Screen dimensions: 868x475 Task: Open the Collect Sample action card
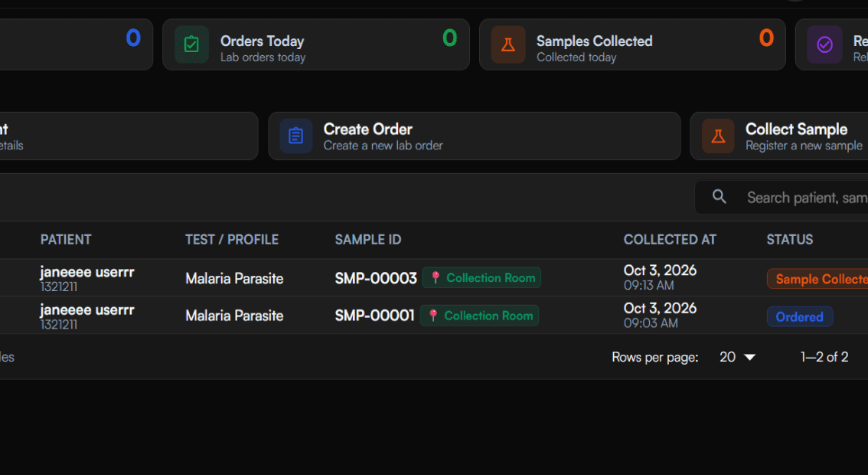pos(779,136)
